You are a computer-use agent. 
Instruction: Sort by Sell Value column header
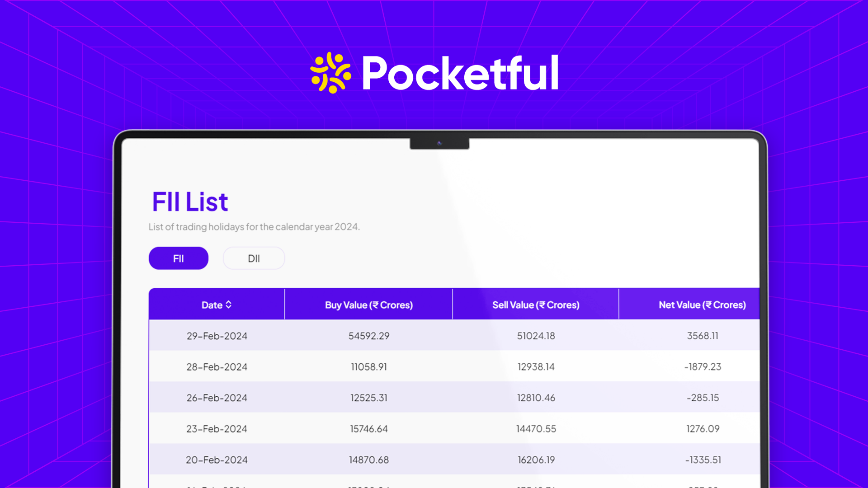(x=536, y=305)
